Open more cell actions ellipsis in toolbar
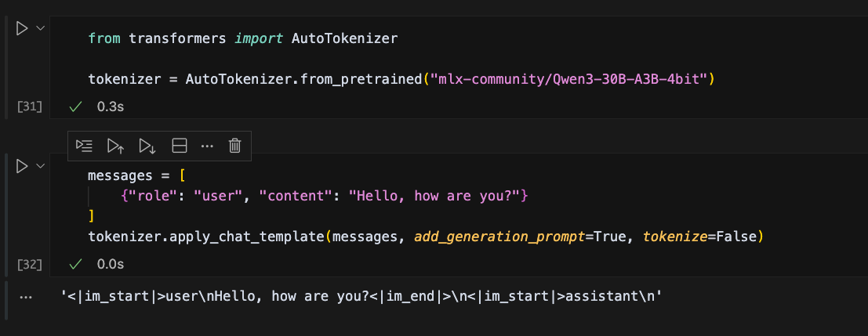 pyautogui.click(x=207, y=145)
